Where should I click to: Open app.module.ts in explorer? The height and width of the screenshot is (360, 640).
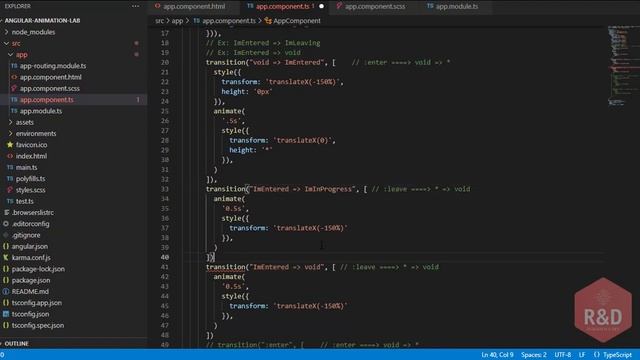41,111
